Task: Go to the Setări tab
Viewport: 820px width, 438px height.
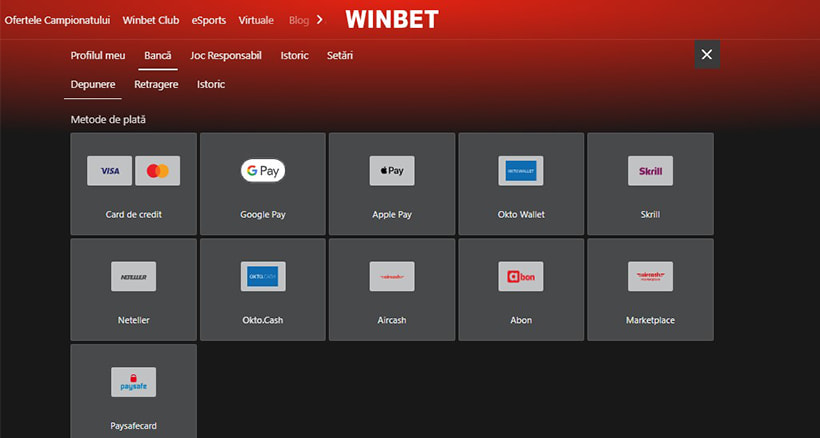Action: click(x=340, y=55)
